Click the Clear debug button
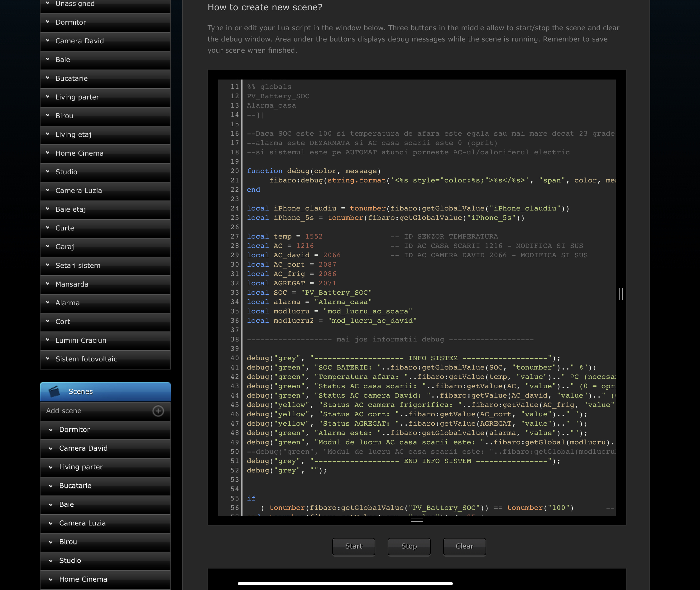Viewport: 700px width, 590px height. [464, 547]
